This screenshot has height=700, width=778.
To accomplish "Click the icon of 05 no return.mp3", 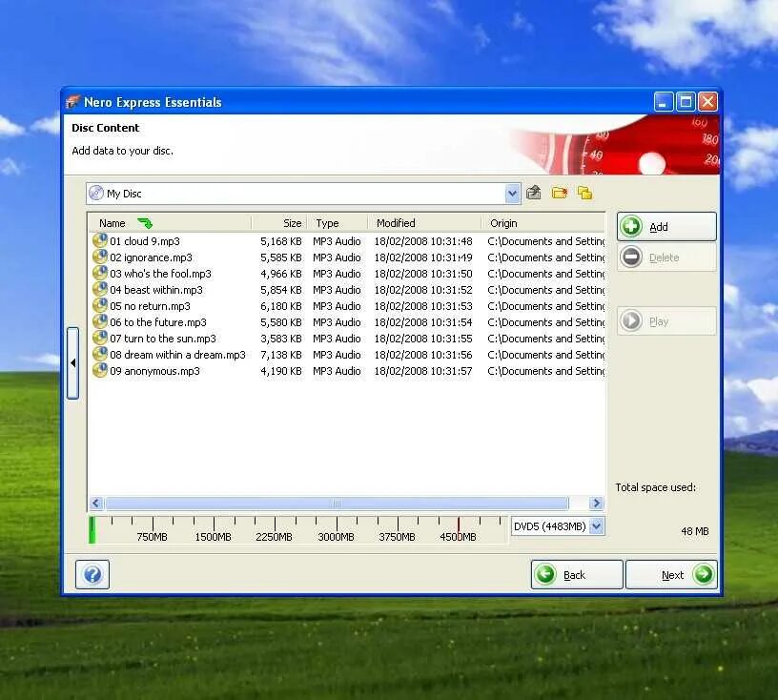I will [100, 305].
